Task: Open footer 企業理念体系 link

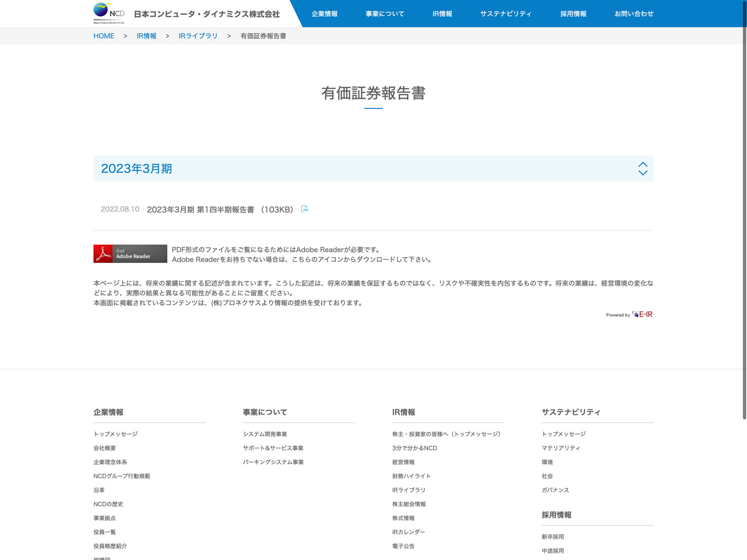Action: [x=110, y=462]
